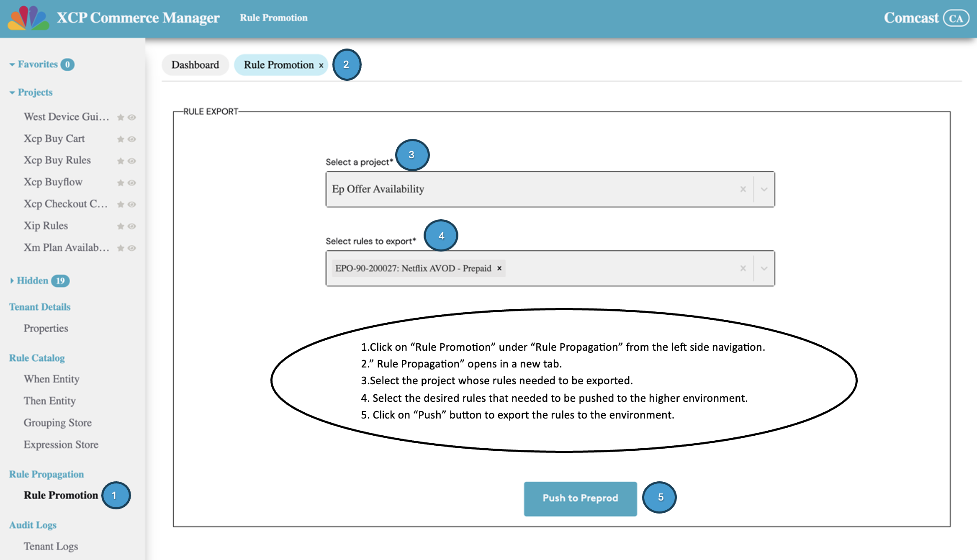The width and height of the screenshot is (977, 560).
Task: Open the West Device Gui project
Action: (67, 117)
